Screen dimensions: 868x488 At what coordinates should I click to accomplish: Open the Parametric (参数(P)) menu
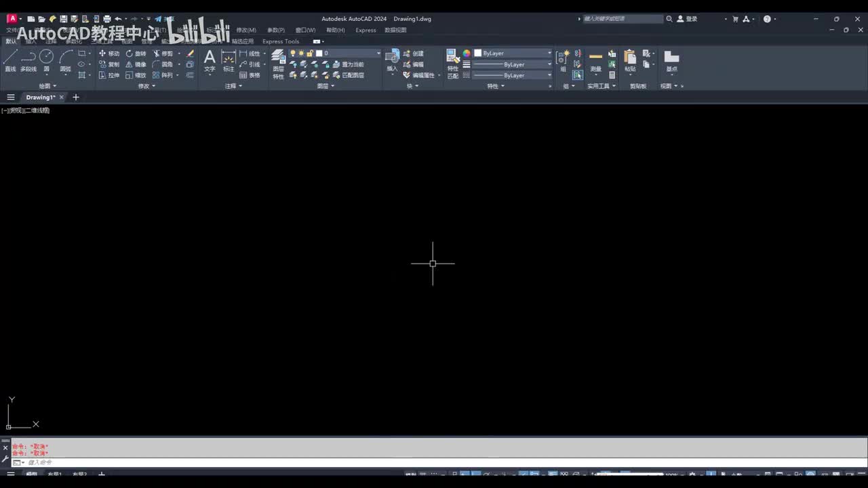[x=276, y=30]
